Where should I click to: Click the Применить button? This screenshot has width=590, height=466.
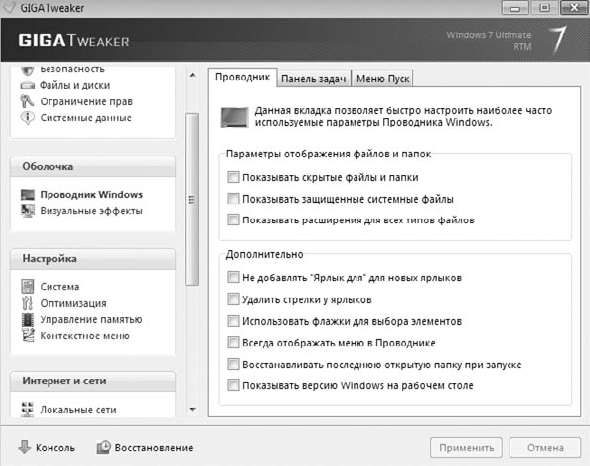[x=466, y=448]
